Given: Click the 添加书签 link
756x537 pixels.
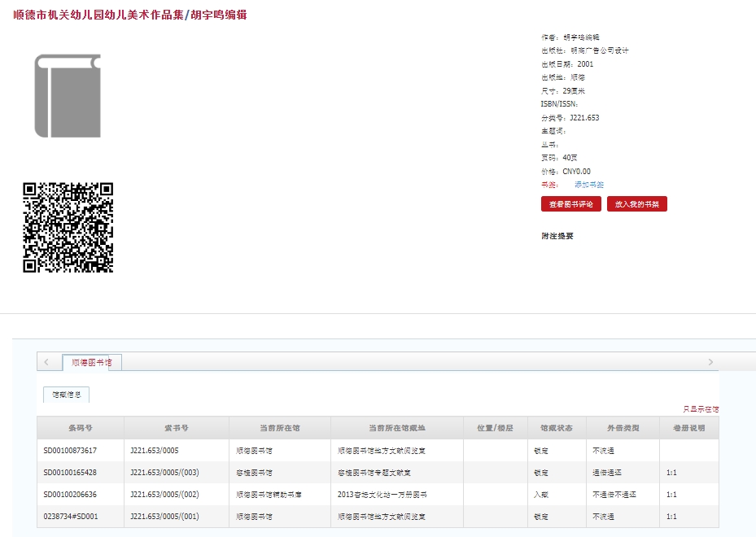Looking at the screenshot, I should 588,185.
